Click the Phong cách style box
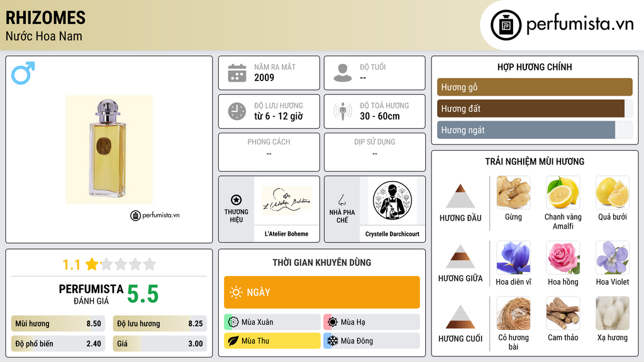The image size is (644, 362). [269, 152]
